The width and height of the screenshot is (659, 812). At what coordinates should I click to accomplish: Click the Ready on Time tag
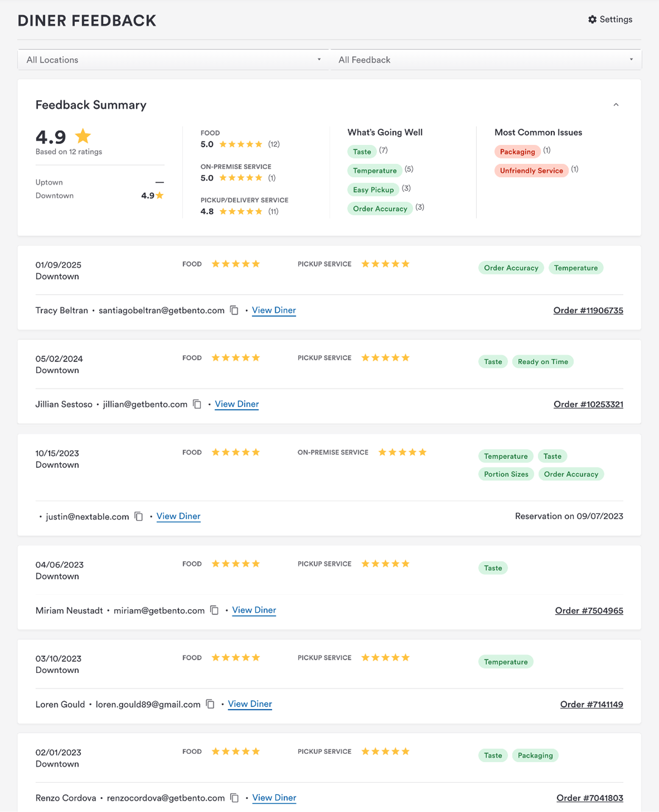tap(542, 362)
